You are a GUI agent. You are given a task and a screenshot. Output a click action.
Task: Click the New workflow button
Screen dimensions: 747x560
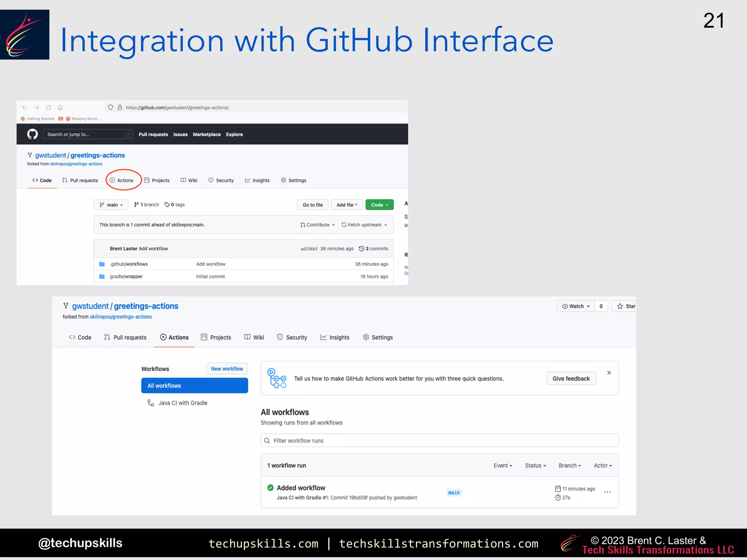227,369
